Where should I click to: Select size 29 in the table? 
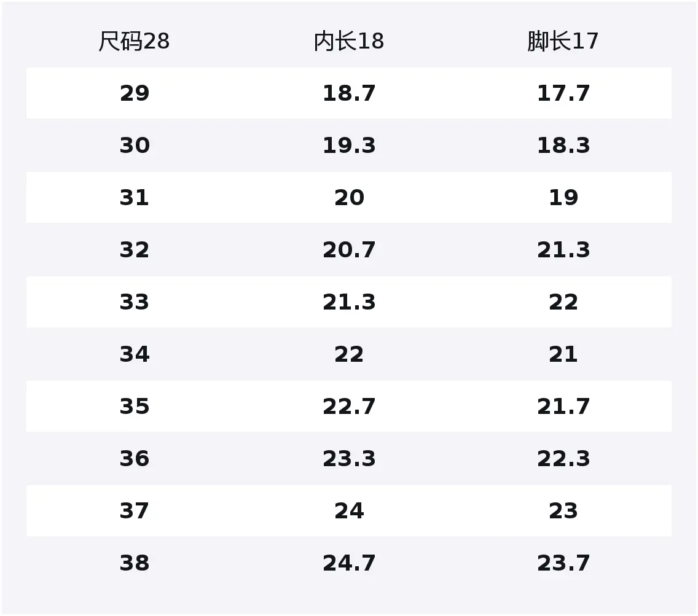(135, 93)
